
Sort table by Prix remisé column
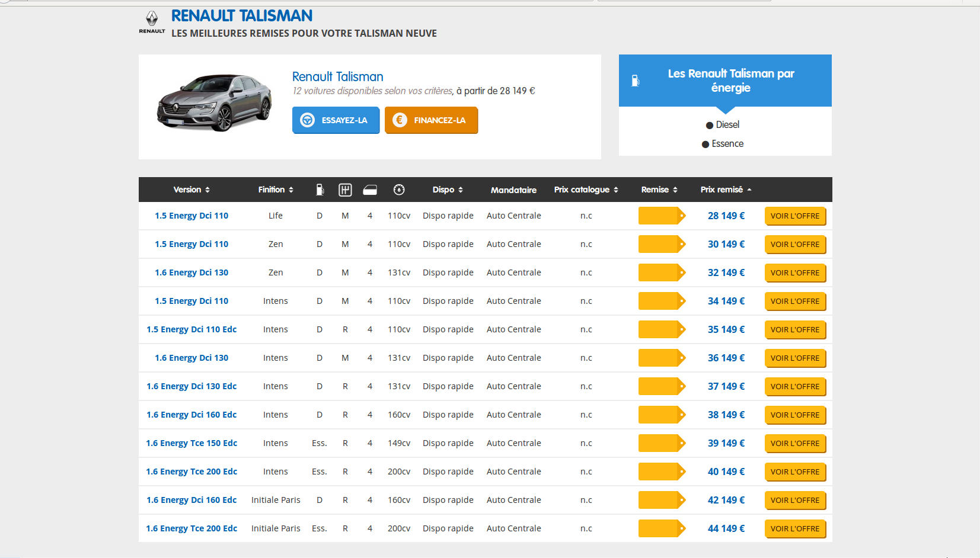pyautogui.click(x=726, y=190)
